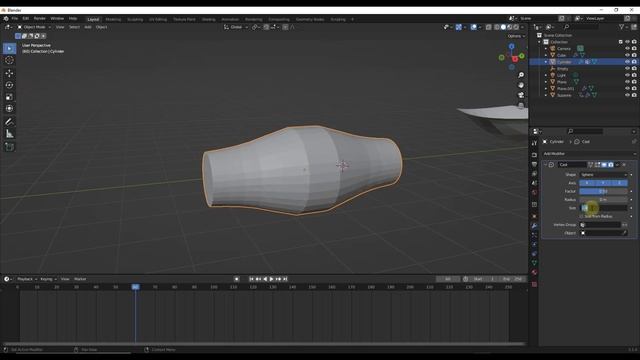640x360 pixels.
Task: Click the Object eyedropper icon in Cast modifier
Action: 624,233
